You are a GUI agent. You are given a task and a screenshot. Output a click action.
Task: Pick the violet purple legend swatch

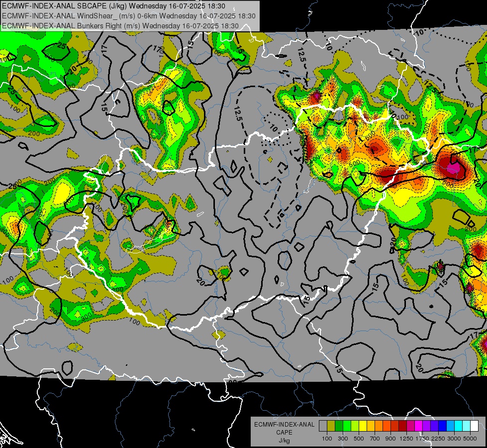pos(427,426)
